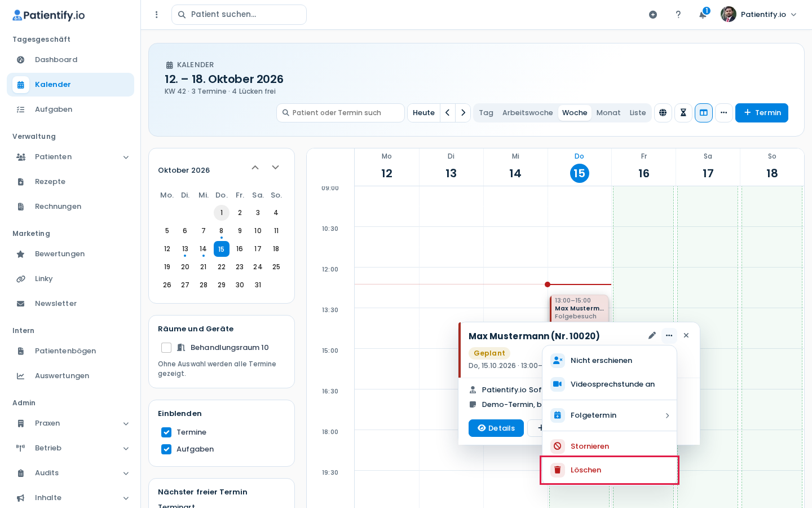812x508 pixels.
Task: Show next month in mini calendar
Action: coord(275,168)
